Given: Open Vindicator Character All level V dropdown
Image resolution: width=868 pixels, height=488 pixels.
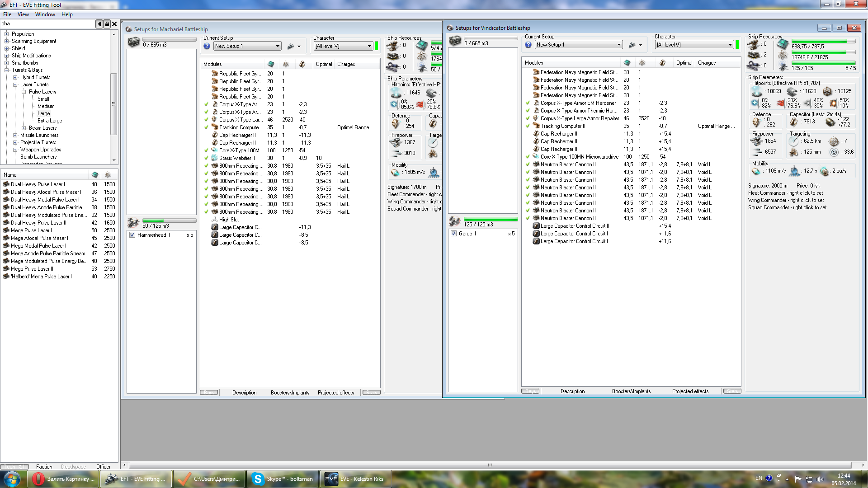Looking at the screenshot, I should (x=694, y=45).
